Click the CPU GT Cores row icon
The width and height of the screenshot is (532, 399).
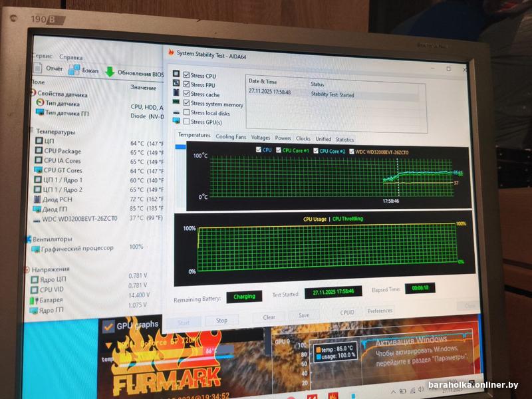38,170
